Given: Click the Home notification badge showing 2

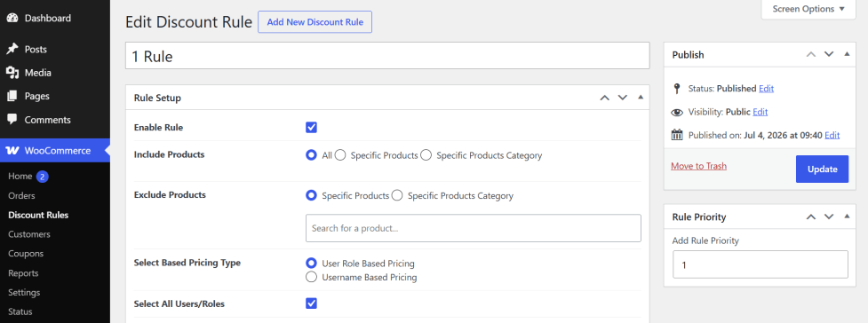Looking at the screenshot, I should [43, 177].
